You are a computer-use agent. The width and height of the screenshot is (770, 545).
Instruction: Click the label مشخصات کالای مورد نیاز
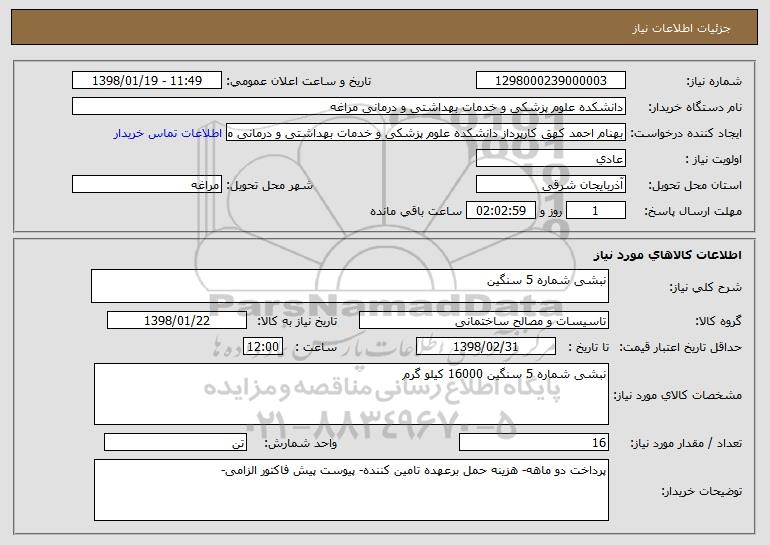coord(678,395)
